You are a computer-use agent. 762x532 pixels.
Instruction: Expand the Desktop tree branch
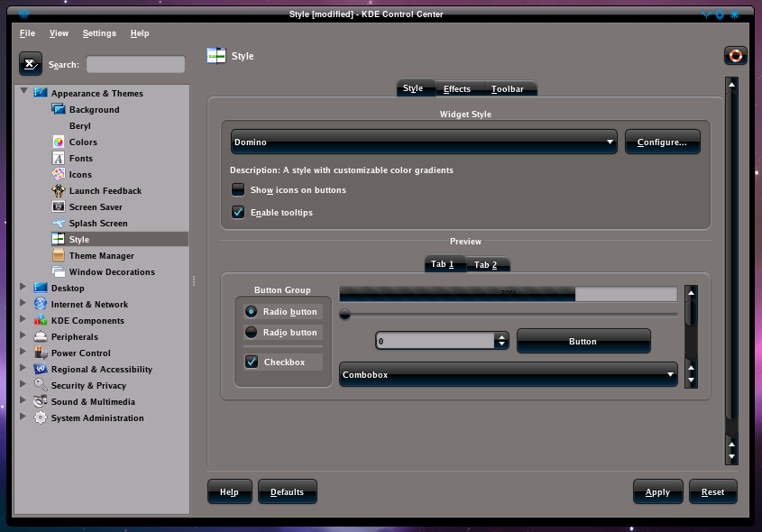pos(23,287)
